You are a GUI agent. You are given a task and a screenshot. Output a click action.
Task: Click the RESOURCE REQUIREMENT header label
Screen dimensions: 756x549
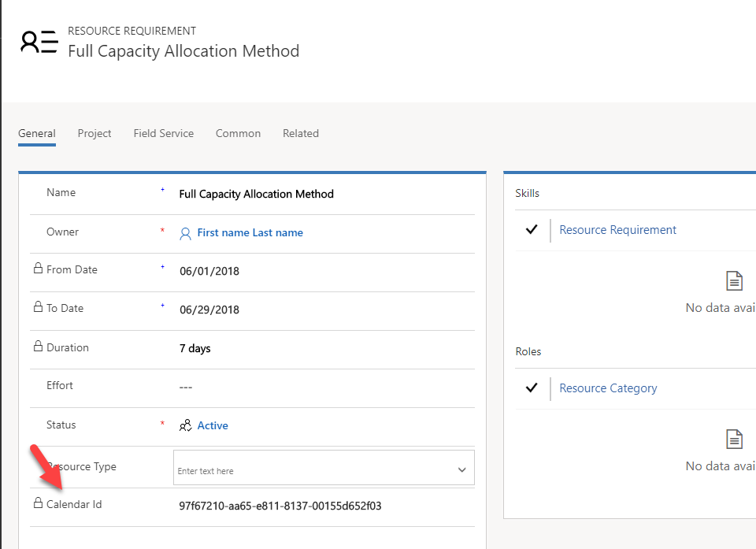[x=132, y=31]
